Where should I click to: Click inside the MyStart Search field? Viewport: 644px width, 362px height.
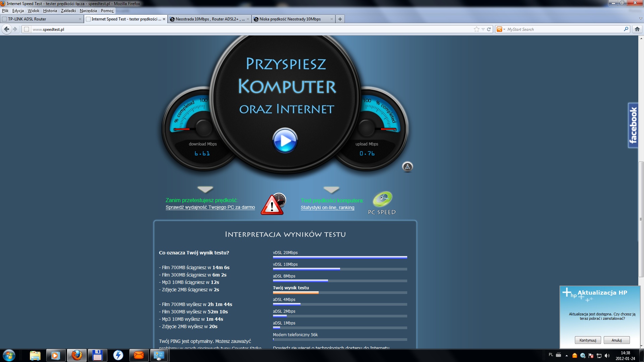(564, 29)
